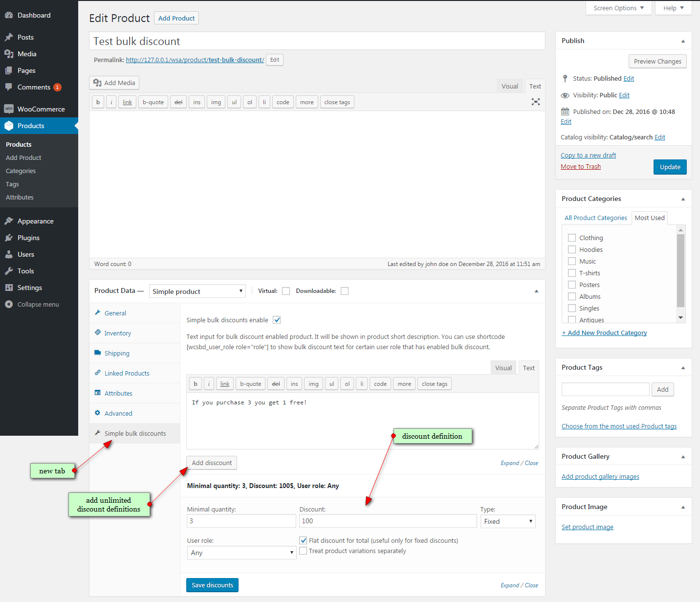Click close tags in bulk discount editor
This screenshot has width=700, height=602.
coord(435,384)
